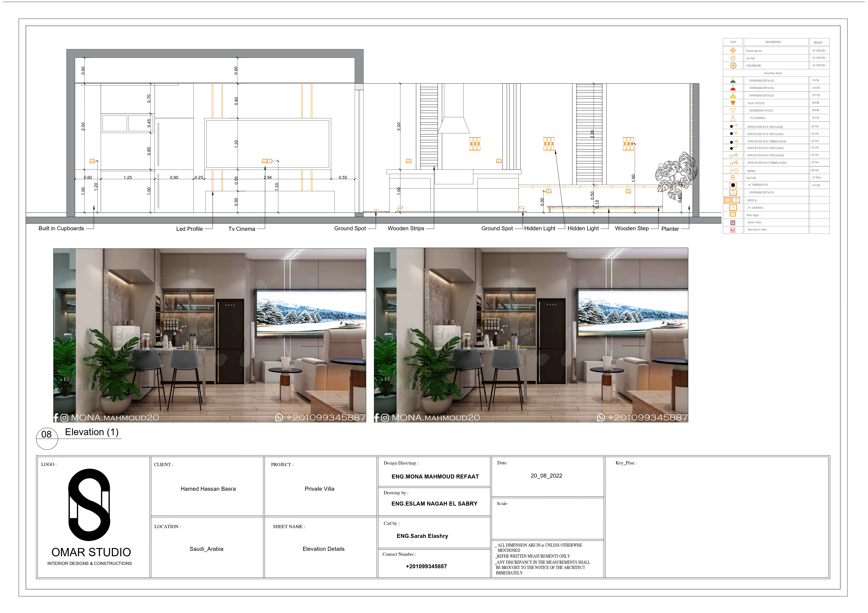Click the 08 sheet number circle
This screenshot has height=613, width=868.
[46, 435]
